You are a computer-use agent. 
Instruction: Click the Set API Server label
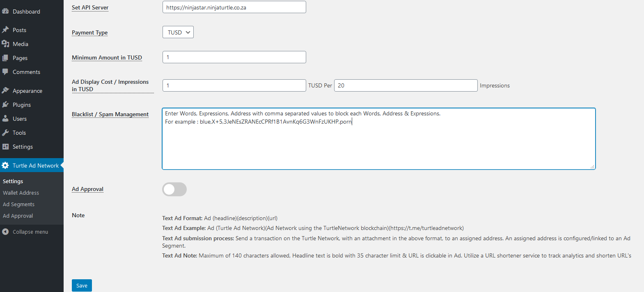pyautogui.click(x=90, y=7)
